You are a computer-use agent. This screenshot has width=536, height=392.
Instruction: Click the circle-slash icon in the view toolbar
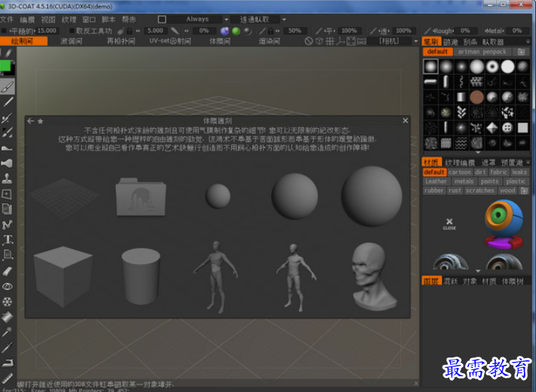309,41
